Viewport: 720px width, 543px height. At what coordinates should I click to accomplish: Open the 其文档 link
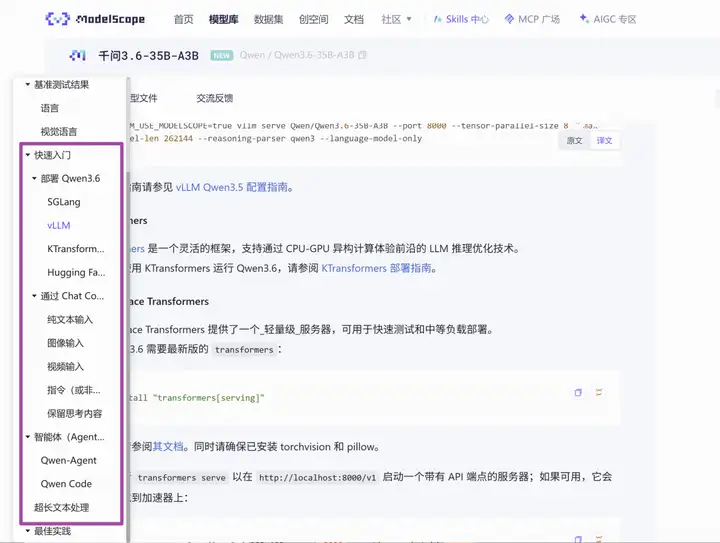(168, 447)
